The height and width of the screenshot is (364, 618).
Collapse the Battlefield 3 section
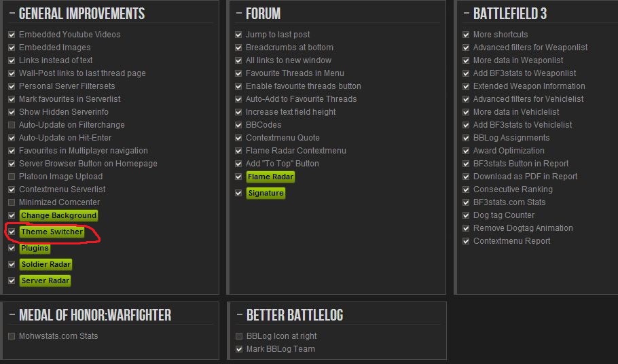(x=467, y=14)
